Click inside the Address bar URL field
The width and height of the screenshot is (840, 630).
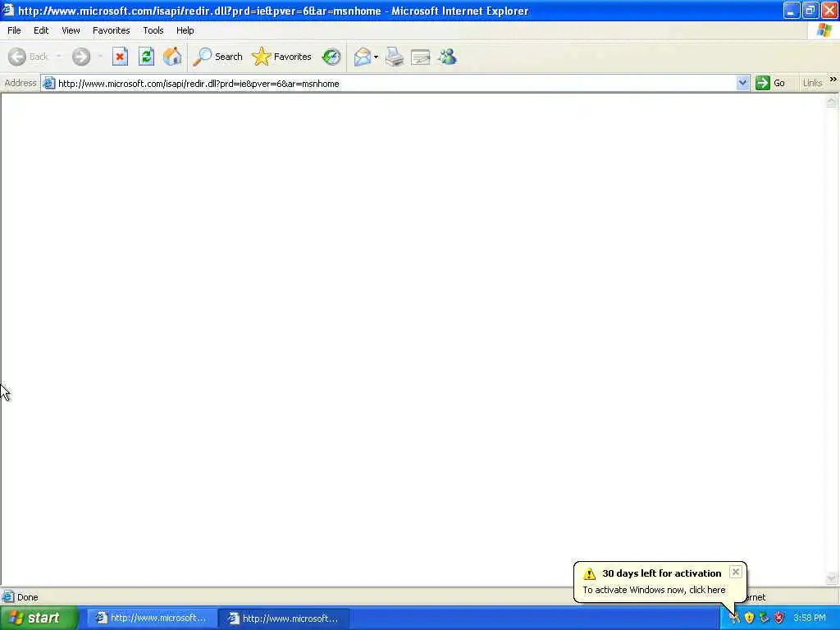[x=395, y=84]
